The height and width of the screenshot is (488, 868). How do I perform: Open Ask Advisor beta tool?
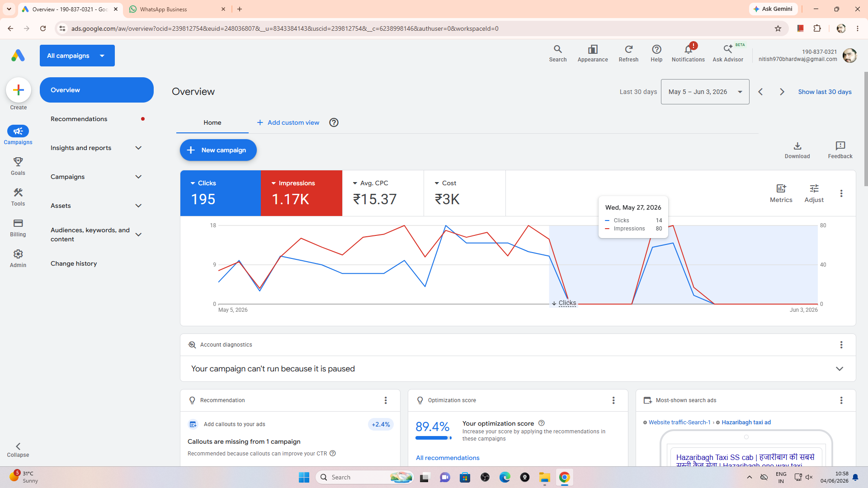coord(728,53)
